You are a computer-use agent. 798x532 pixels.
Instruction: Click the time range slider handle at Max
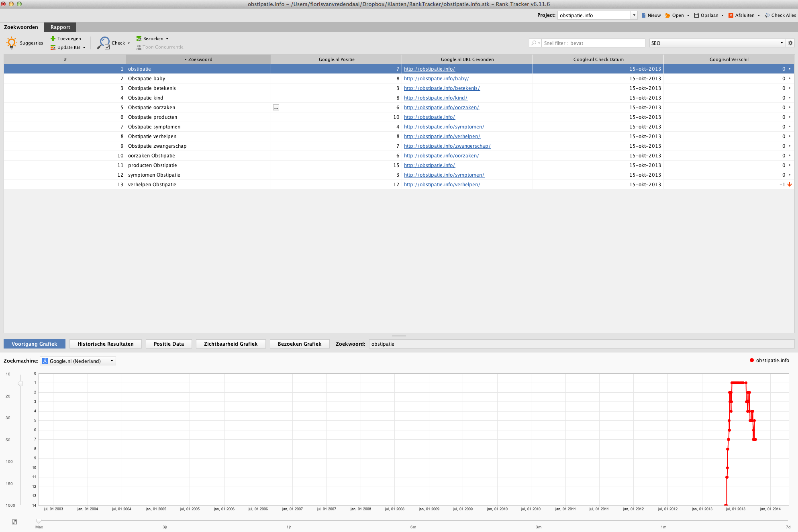click(x=39, y=521)
